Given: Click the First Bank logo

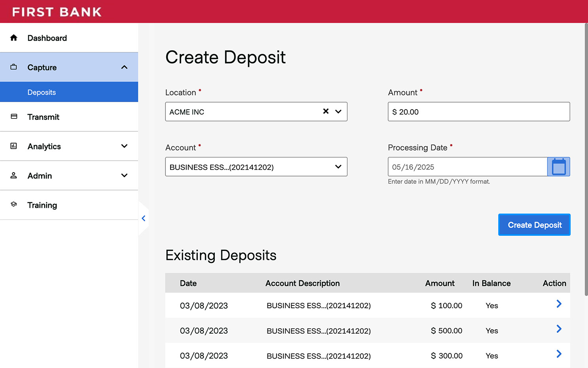Looking at the screenshot, I should tap(57, 12).
